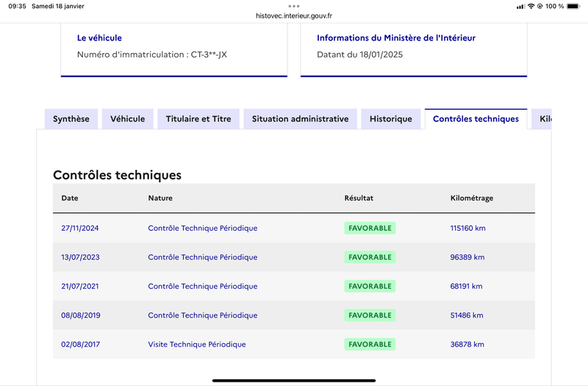Tap the orientation lock status icon
This screenshot has width=588, height=386.
point(540,7)
